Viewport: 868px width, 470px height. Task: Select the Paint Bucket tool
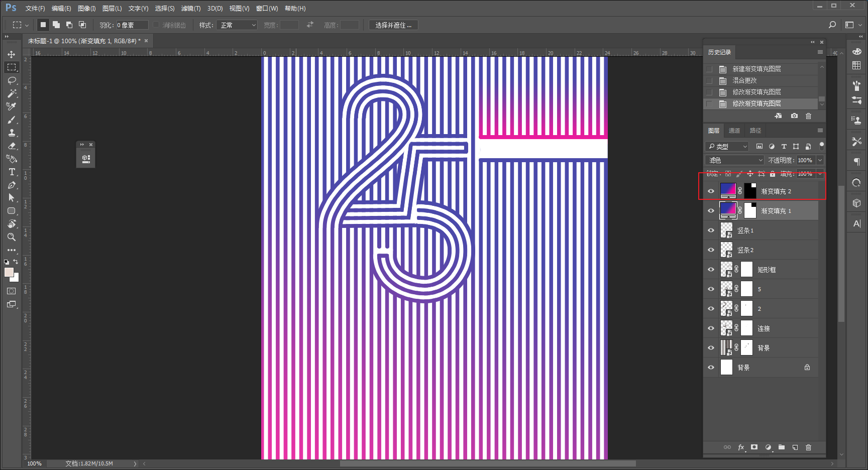[x=12, y=159]
